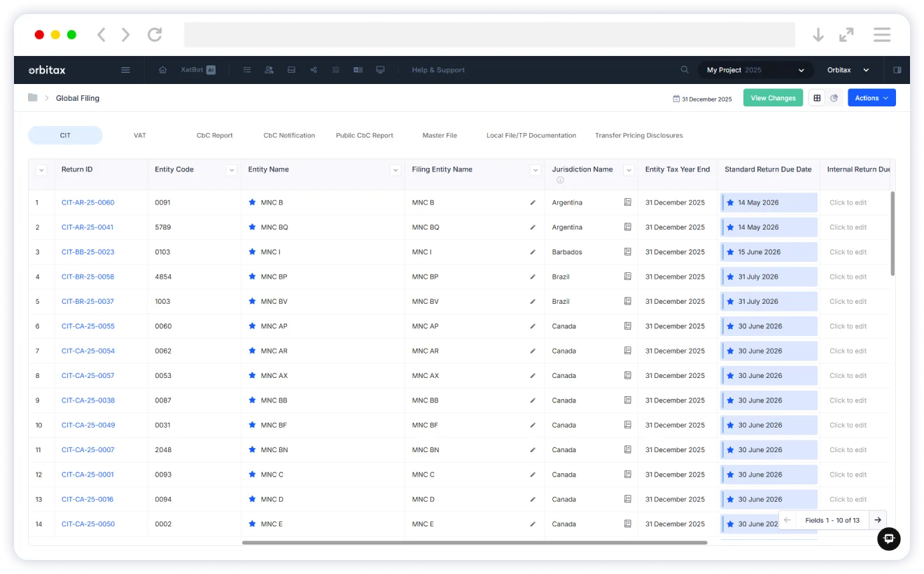The image size is (924, 574).
Task: Switch to the chart view icon
Action: 834,98
